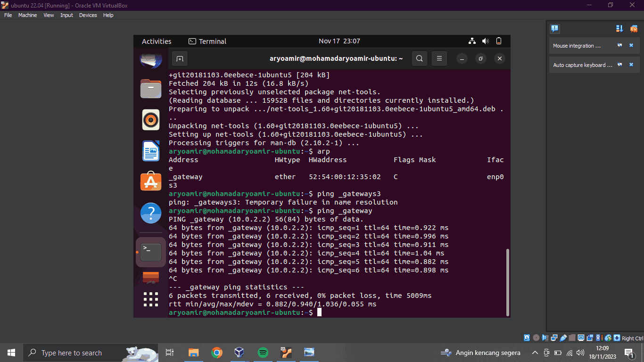Open Ubuntu Software from the dock
The width and height of the screenshot is (644, 362).
[151, 181]
